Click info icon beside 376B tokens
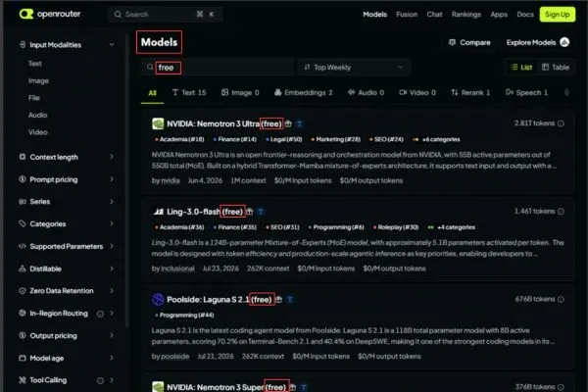Screen dimensions: 588x392 [561, 387]
